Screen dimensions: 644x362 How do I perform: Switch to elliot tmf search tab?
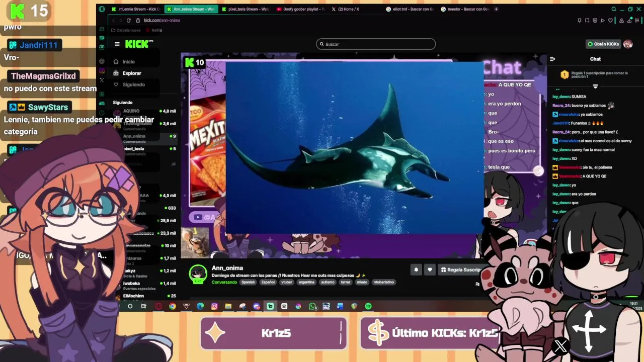[x=410, y=9]
